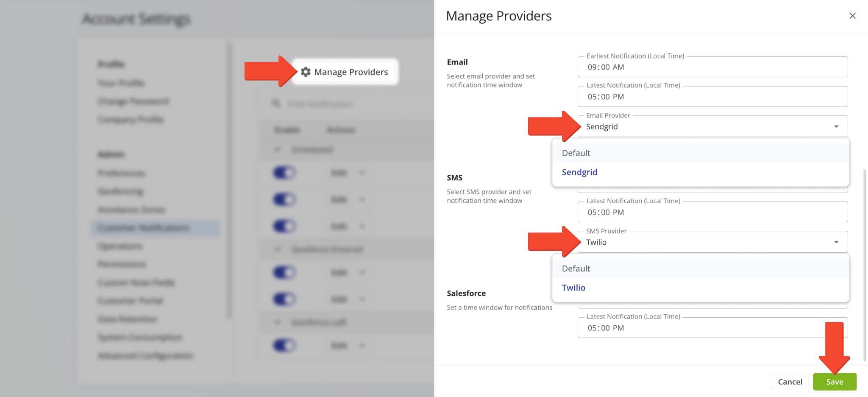Viewport: 868px width, 397px height.
Task: Choose Default in SMS Provider list
Action: pyautogui.click(x=701, y=268)
